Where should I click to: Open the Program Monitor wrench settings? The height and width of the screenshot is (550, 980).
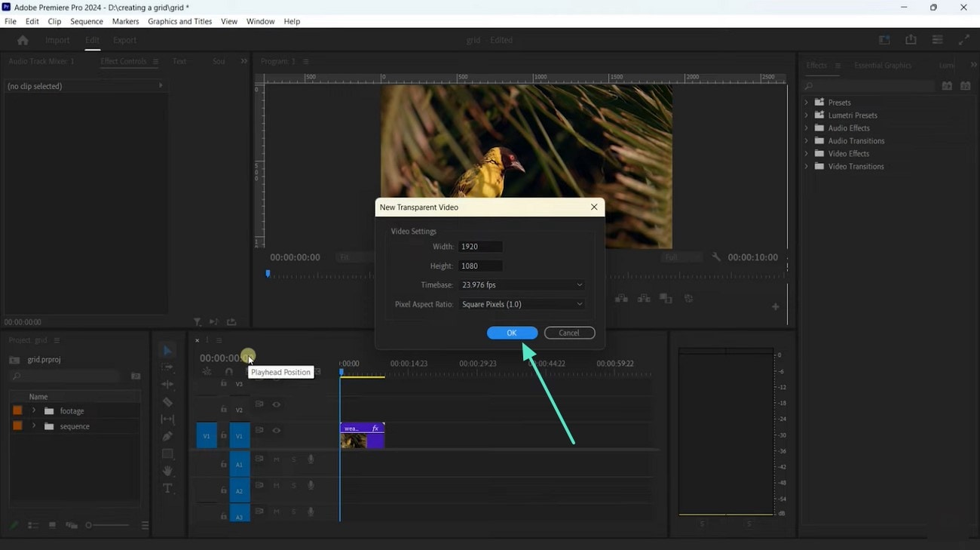click(x=715, y=257)
